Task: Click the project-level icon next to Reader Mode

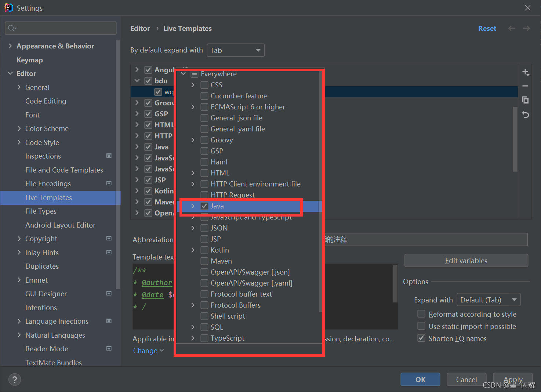Action: [x=109, y=348]
